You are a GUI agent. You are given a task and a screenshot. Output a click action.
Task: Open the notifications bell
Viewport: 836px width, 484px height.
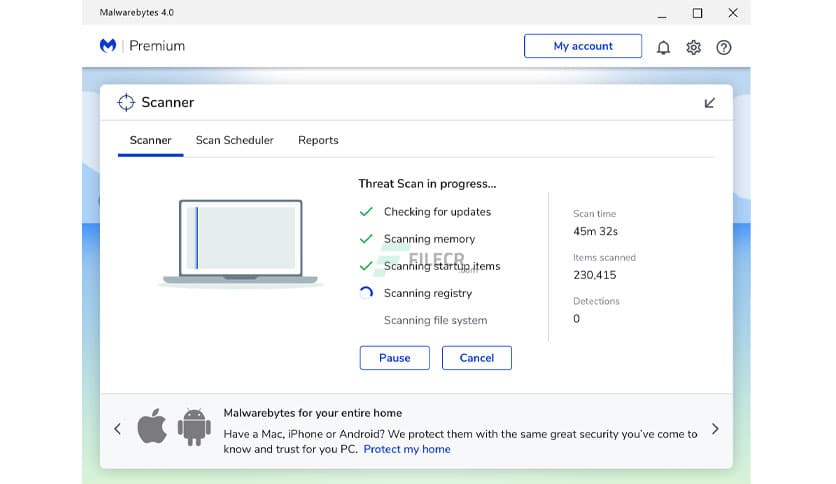663,47
